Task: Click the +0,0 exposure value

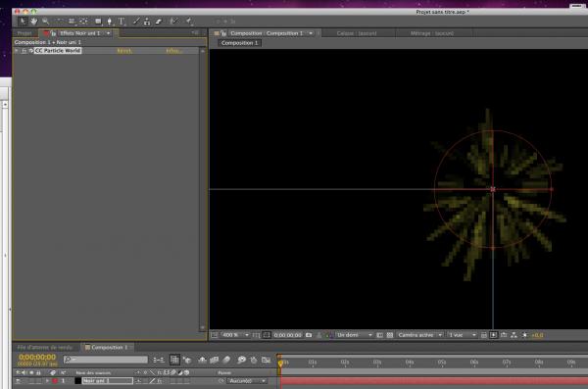Action: 537,335
